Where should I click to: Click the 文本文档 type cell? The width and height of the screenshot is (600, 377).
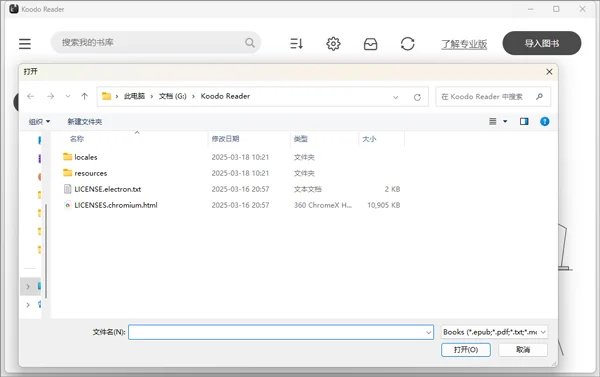pos(308,189)
